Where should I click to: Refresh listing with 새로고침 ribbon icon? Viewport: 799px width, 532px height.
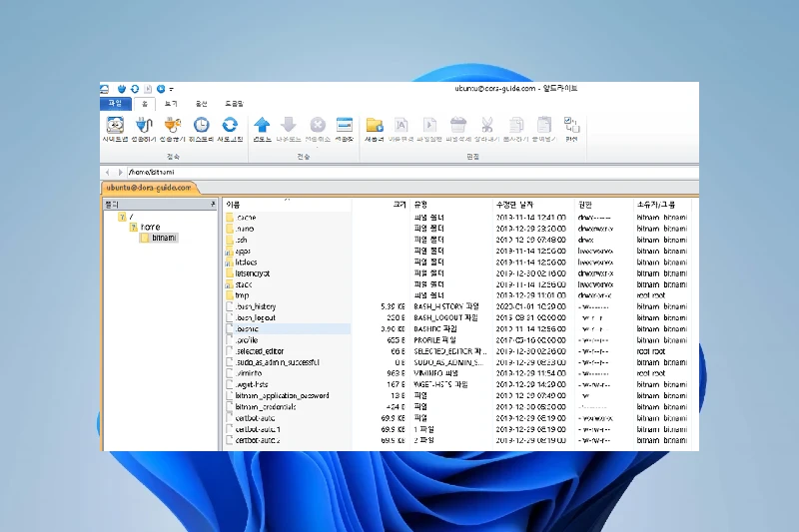(230, 129)
